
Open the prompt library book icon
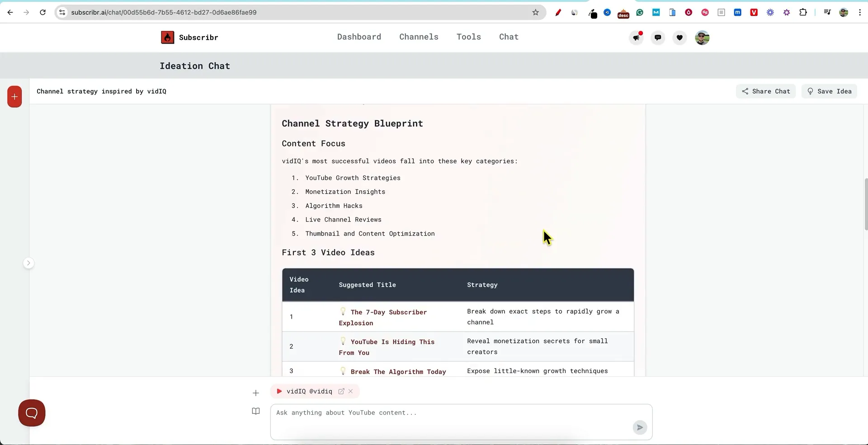[x=256, y=411]
